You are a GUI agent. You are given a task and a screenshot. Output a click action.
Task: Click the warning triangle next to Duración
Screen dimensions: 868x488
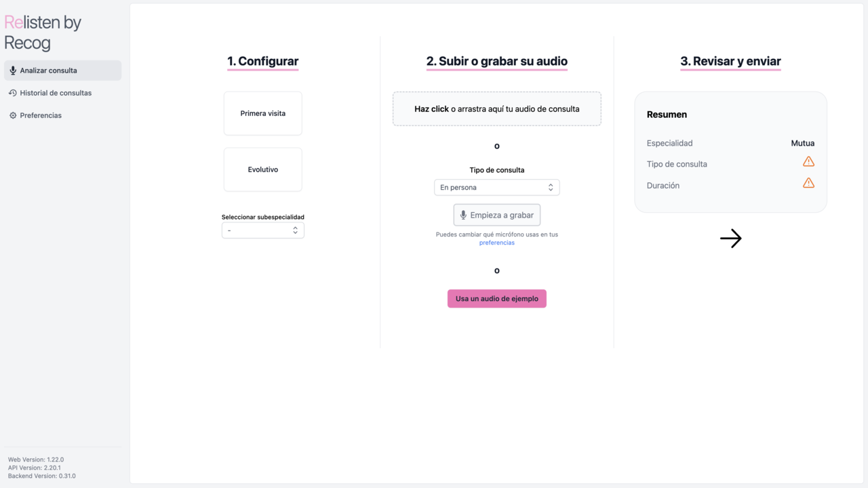(x=808, y=183)
